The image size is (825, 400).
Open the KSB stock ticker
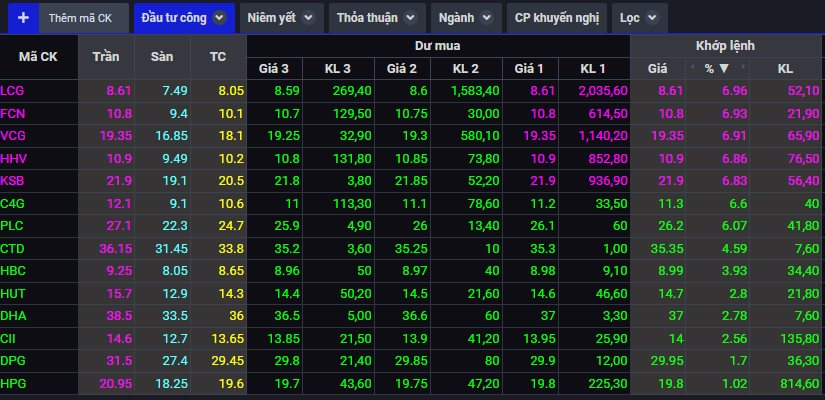[x=13, y=180]
